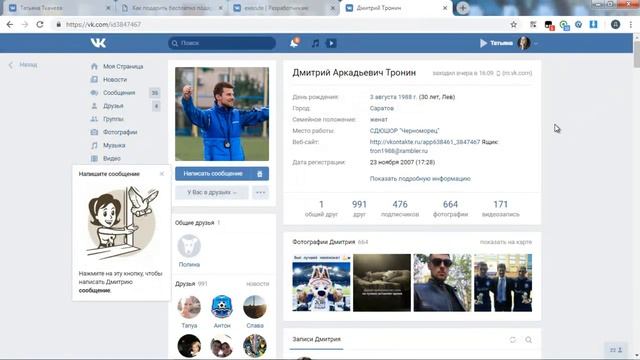Open the У Вас в друзьях dropdown
Screen dimensions: 640x360
pos(212,192)
